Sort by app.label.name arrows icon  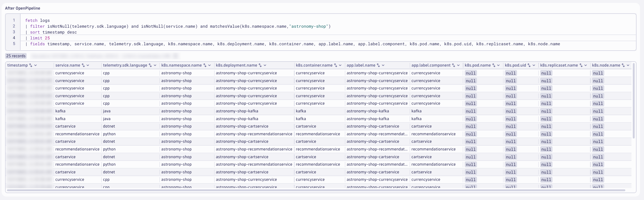pyautogui.click(x=378, y=65)
